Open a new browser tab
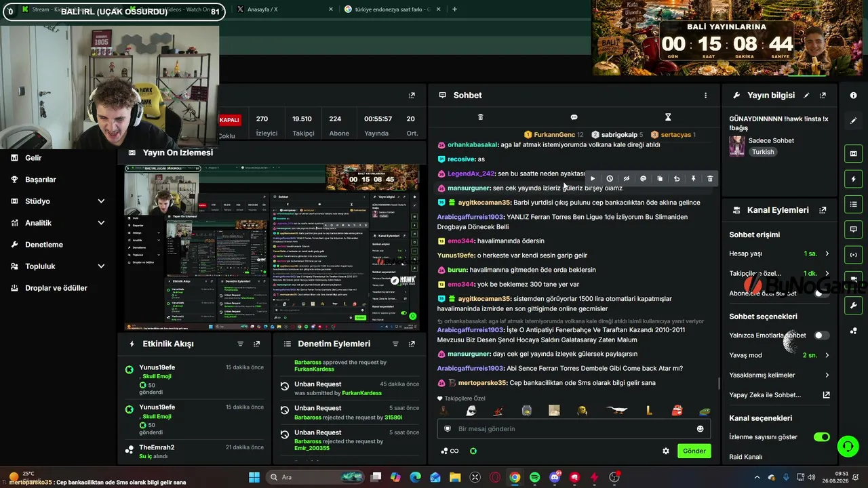The image size is (868, 488). coord(454,9)
